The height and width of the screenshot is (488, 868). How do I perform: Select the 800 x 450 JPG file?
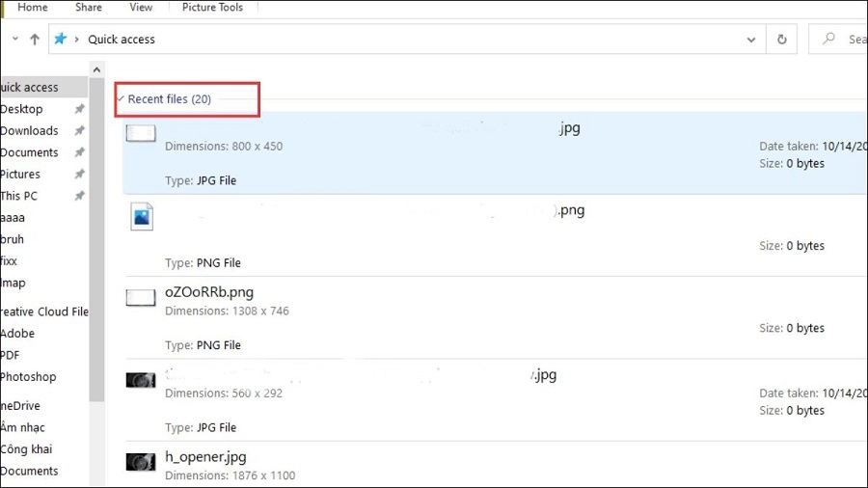tap(496, 152)
